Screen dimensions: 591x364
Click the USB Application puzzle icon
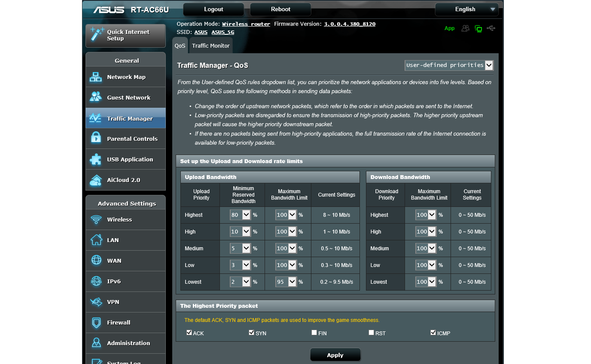tap(96, 159)
